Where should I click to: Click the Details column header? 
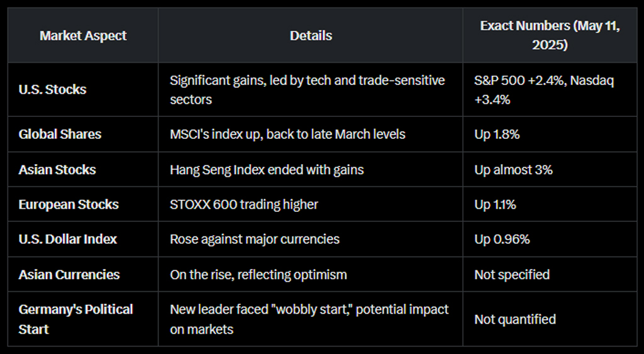[311, 35]
